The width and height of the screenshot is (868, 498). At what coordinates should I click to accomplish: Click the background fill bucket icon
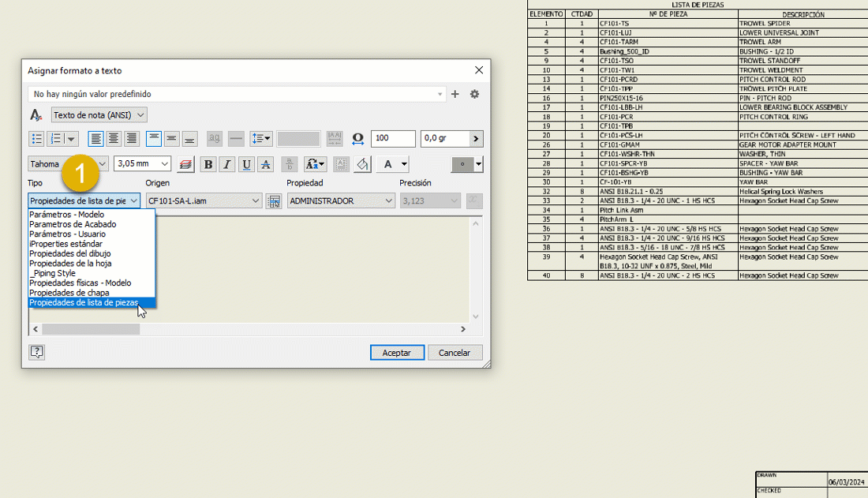point(363,164)
